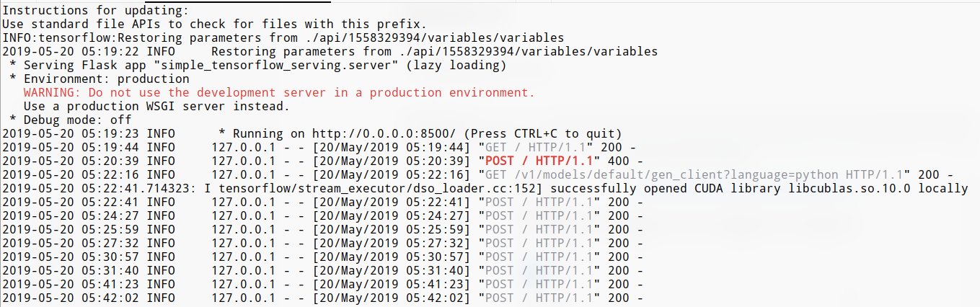This screenshot has height=307, width=980.
Task: Click the 05:22:41 POST request log entry
Action: point(323,202)
